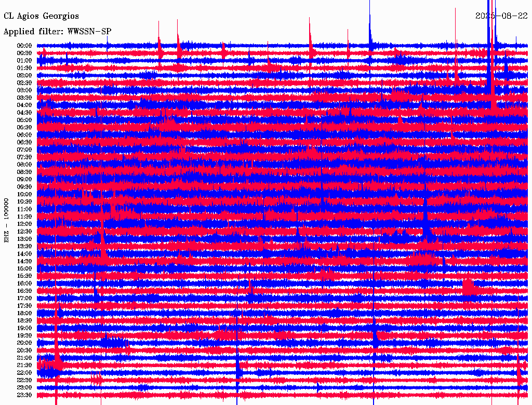Click the 'EHZ - 100000' axis label
532x405 pixels.
click(x=6, y=220)
